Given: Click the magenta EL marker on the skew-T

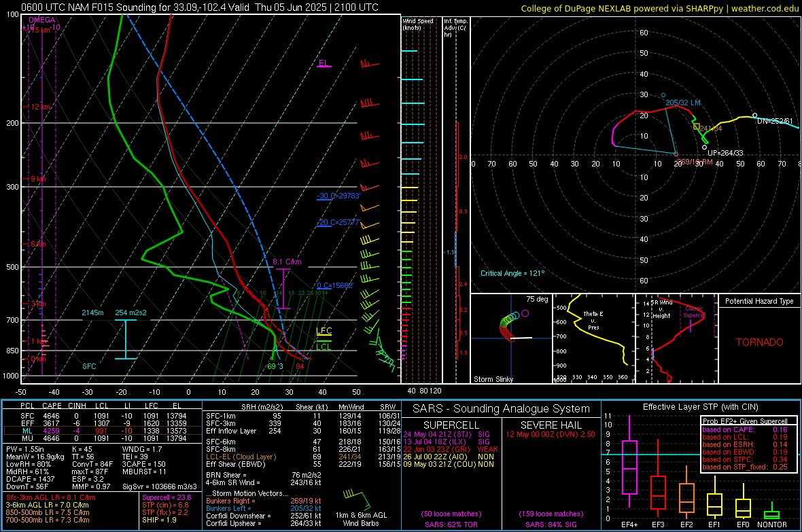Looking at the screenshot, I should coord(324,63).
